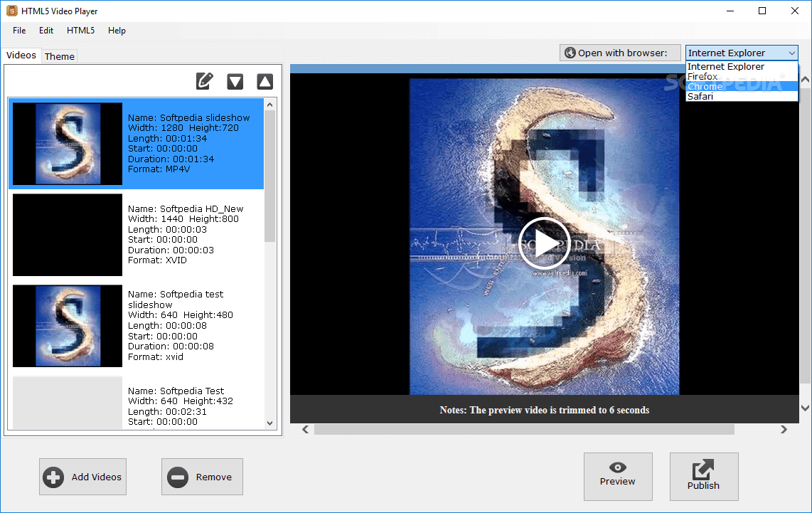Click preview pane vertical scroll down arrow

pos(806,408)
